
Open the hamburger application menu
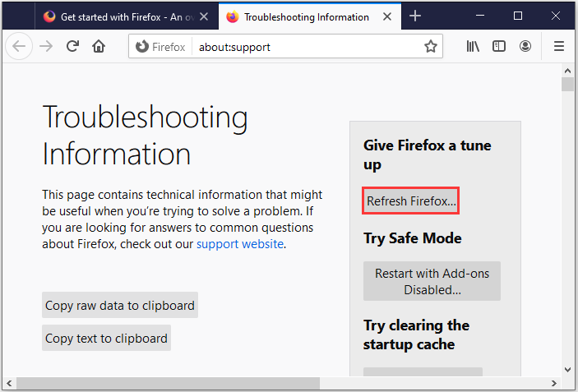[x=559, y=46]
